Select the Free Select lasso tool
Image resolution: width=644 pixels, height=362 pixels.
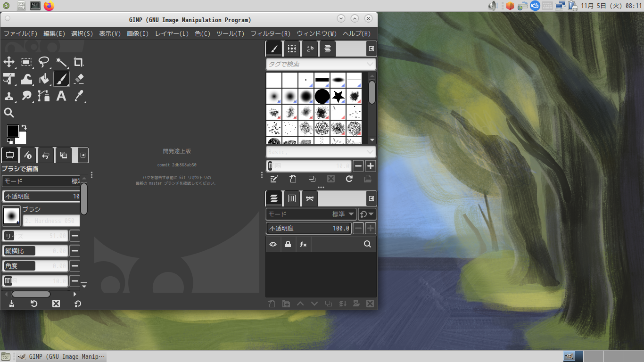44,62
